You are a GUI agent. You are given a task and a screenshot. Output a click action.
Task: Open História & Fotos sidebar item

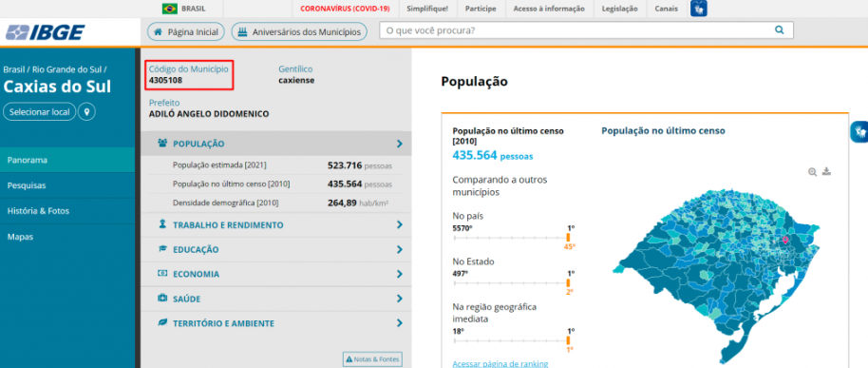(x=67, y=211)
